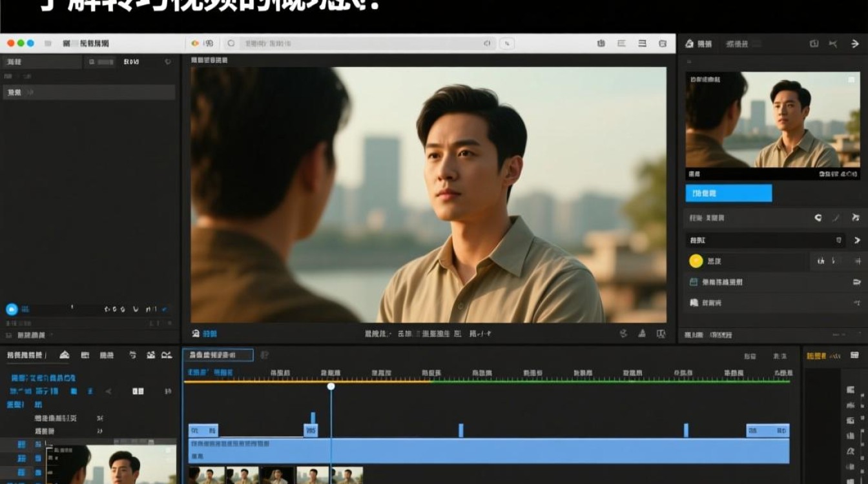Screen dimensions: 868x484
Task: Click the blue circular icon at the left panel bottom
Action: pyautogui.click(x=11, y=309)
